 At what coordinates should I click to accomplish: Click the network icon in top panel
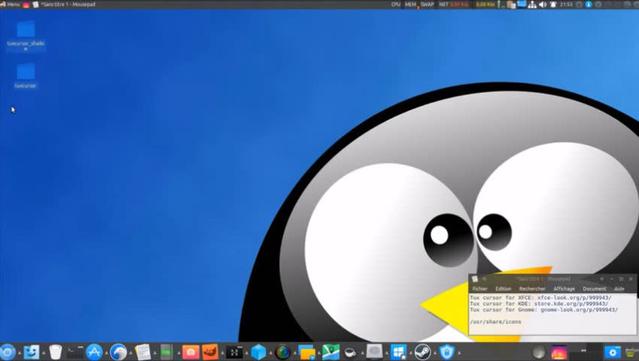[532, 4]
